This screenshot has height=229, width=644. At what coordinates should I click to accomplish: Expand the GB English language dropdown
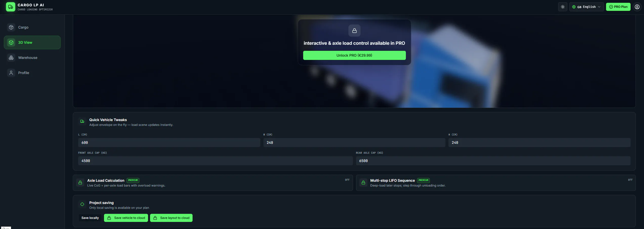point(586,7)
